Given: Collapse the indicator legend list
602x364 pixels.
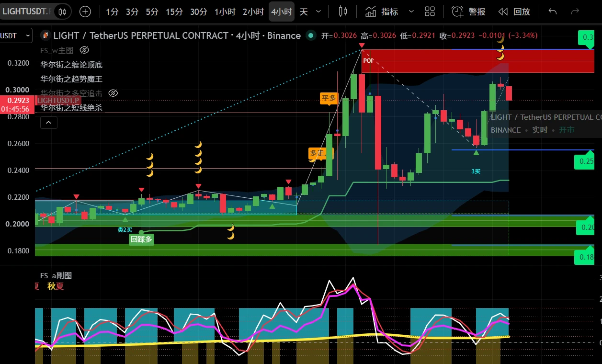Looking at the screenshot, I should click(49, 123).
